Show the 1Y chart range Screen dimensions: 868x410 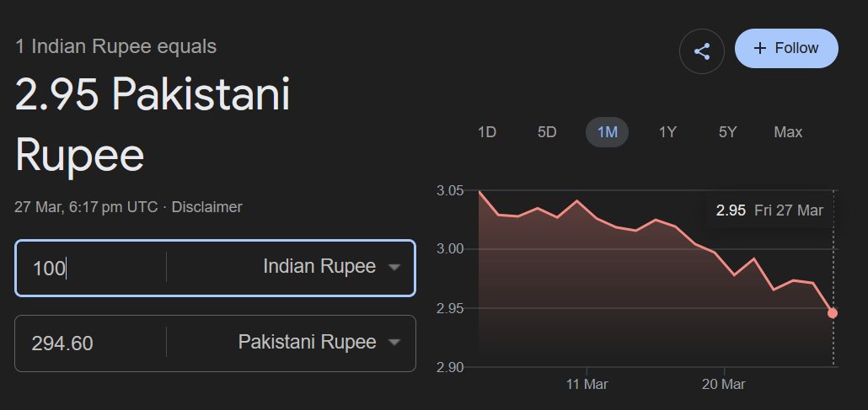(x=667, y=132)
